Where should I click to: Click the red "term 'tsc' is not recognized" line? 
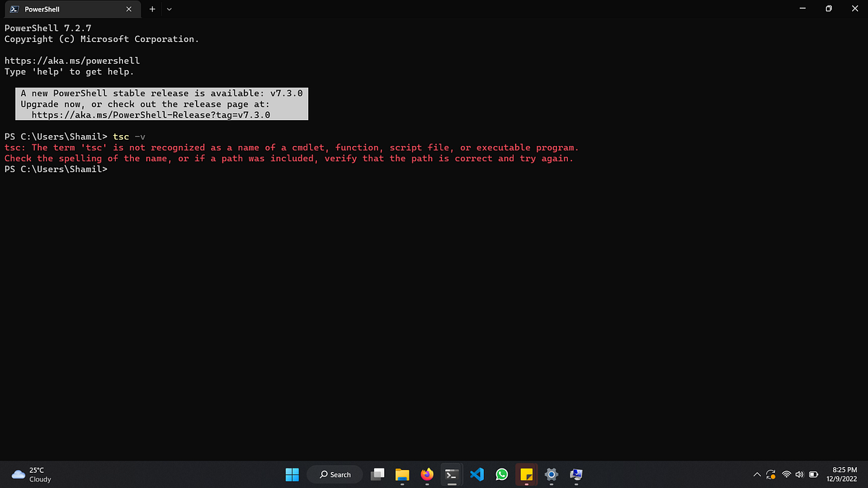tap(292, 147)
